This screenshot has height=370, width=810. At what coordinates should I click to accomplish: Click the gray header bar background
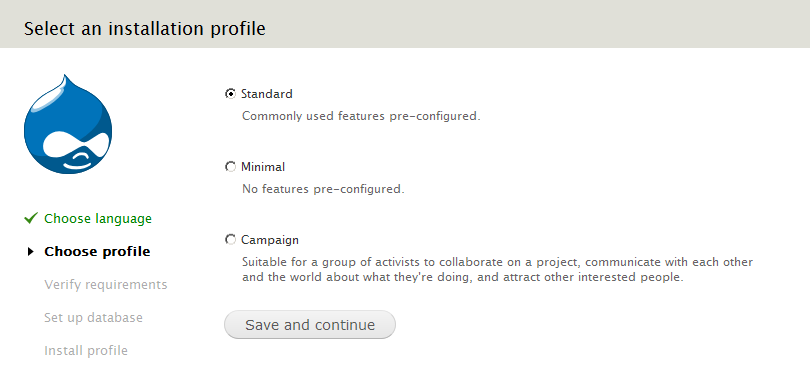coord(537,24)
